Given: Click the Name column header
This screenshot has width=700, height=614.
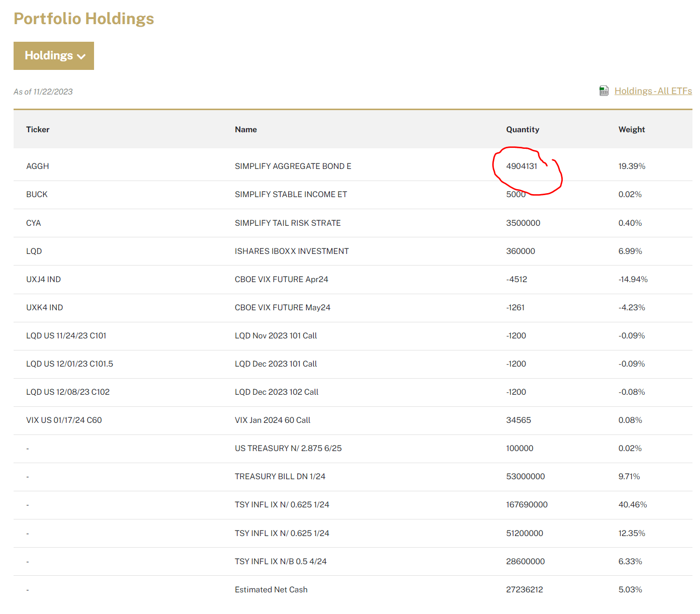Looking at the screenshot, I should 246,129.
